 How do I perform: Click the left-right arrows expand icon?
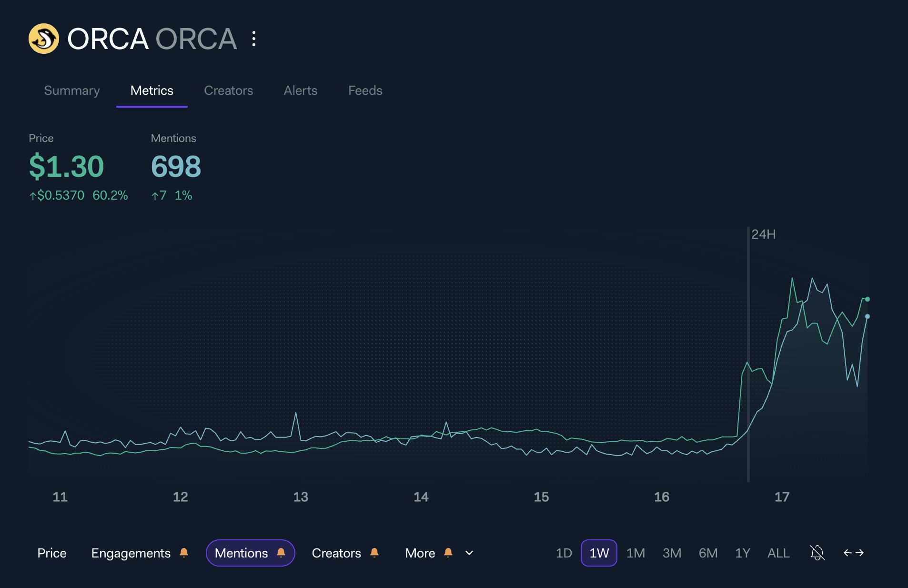tap(853, 553)
